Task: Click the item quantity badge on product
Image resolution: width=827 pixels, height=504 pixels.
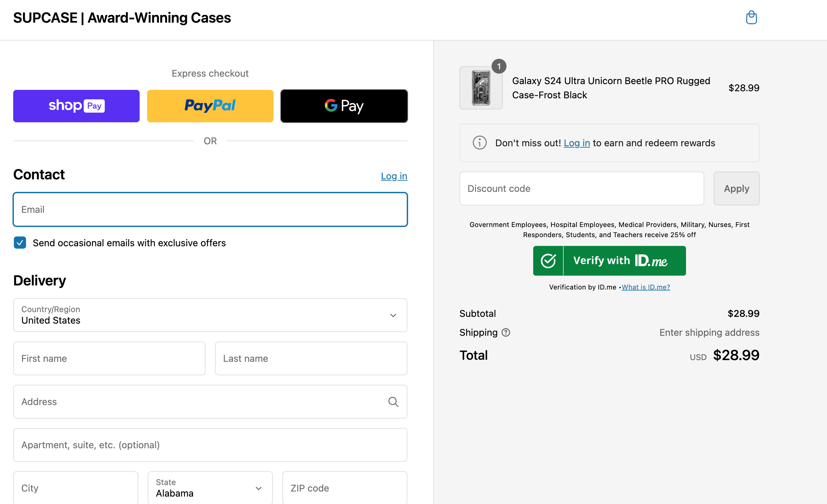Action: pos(499,66)
